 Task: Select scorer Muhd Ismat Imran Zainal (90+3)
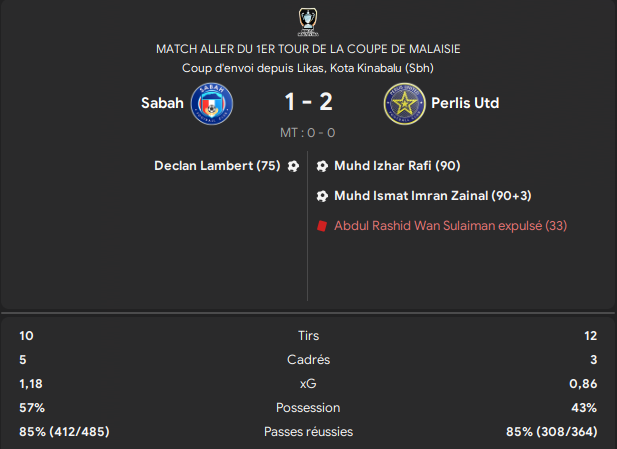[433, 196]
